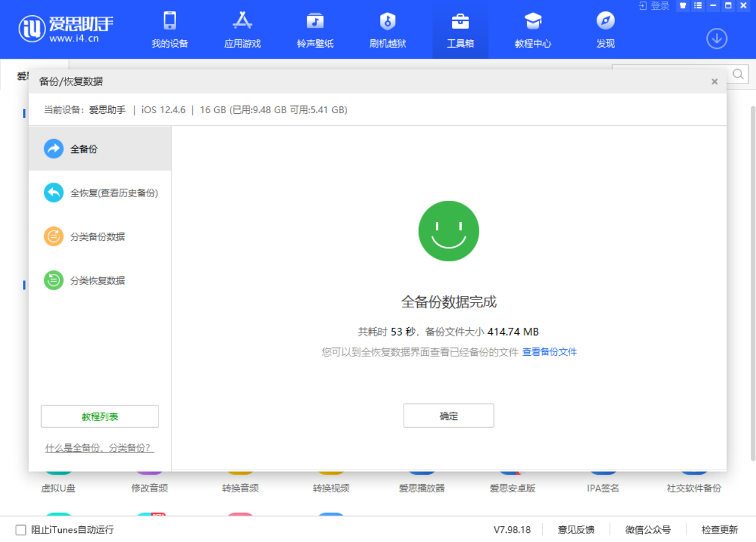Switch to the 工具箱 (Toolbox) tab
This screenshot has height=542, width=756.
click(459, 29)
